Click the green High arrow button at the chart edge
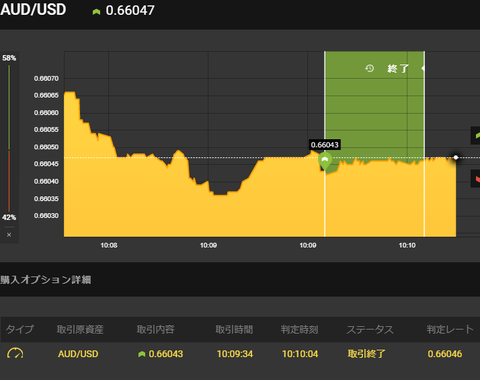 click(x=476, y=136)
